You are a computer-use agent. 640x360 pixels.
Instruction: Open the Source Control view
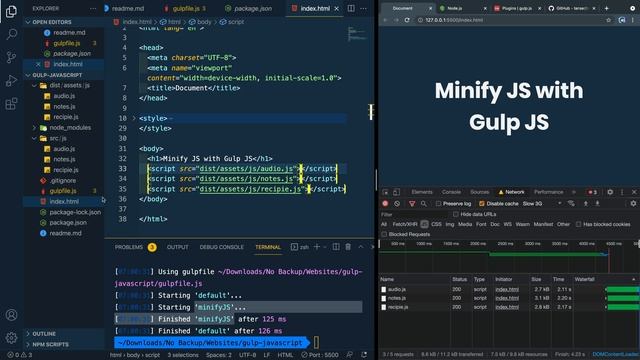[11, 57]
